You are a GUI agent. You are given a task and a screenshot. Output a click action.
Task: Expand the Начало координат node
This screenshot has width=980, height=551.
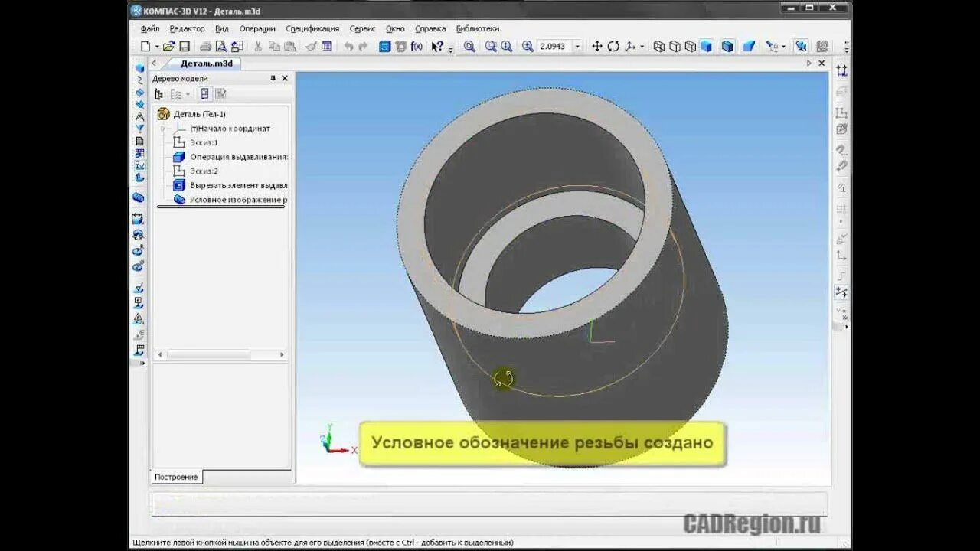[162, 129]
